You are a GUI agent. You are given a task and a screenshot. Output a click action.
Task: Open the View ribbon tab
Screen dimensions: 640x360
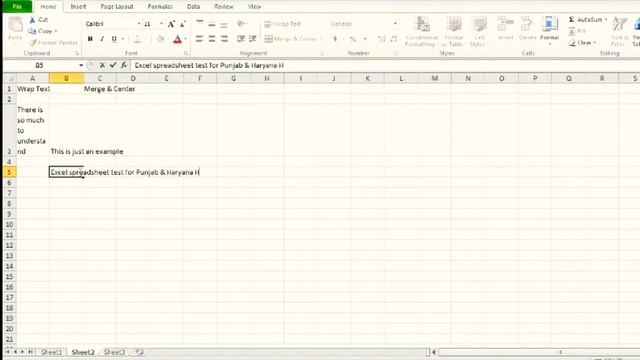coord(254,7)
